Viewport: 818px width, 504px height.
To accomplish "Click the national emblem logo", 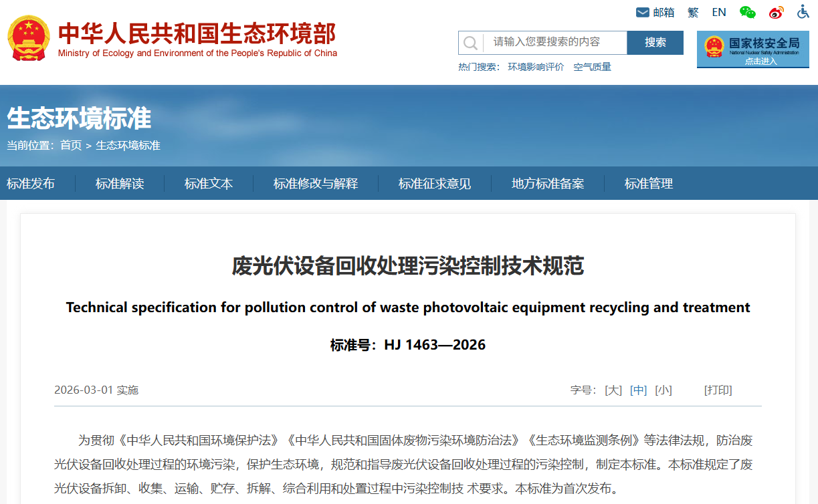I will coord(29,38).
